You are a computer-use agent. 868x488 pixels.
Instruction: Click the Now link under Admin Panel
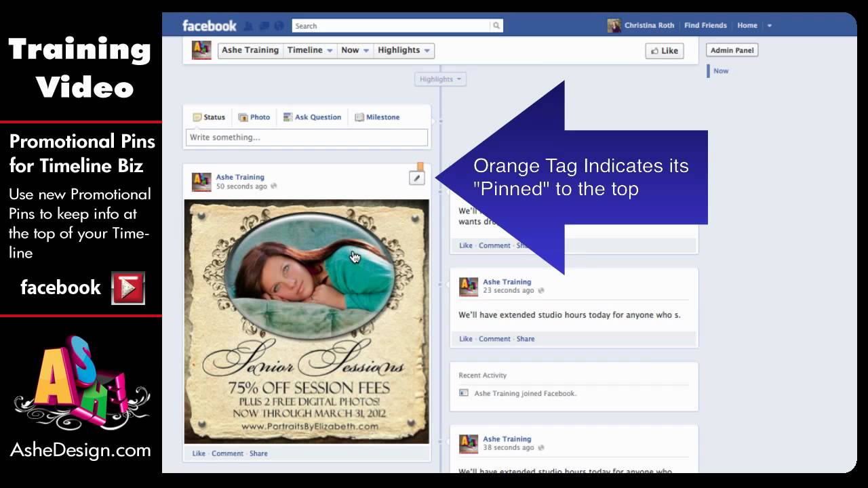(x=721, y=70)
